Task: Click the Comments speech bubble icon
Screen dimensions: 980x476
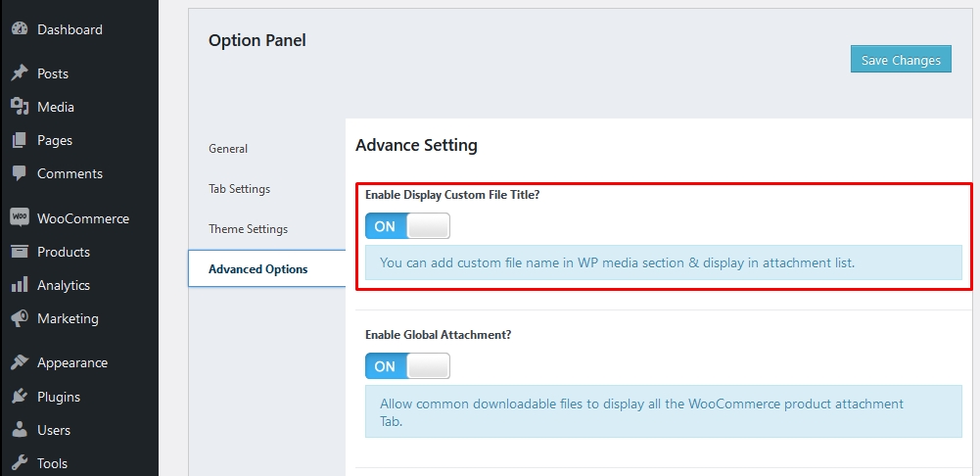Action: (x=20, y=173)
